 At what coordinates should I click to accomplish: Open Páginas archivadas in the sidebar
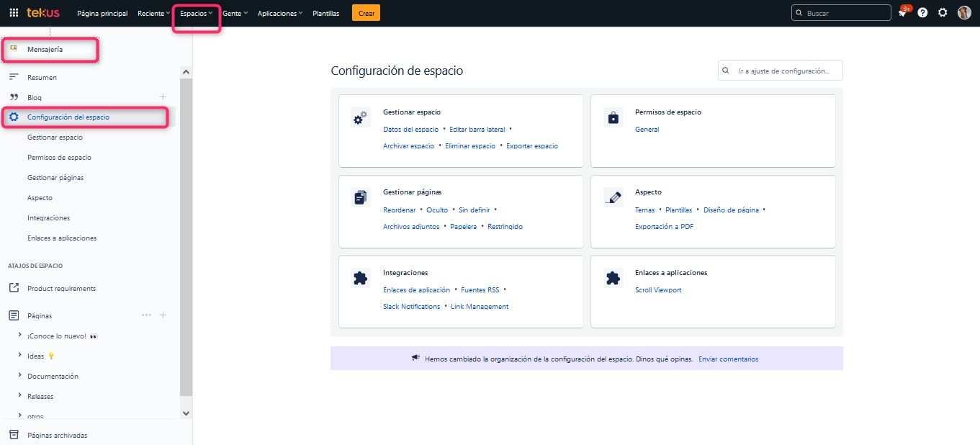tap(57, 435)
